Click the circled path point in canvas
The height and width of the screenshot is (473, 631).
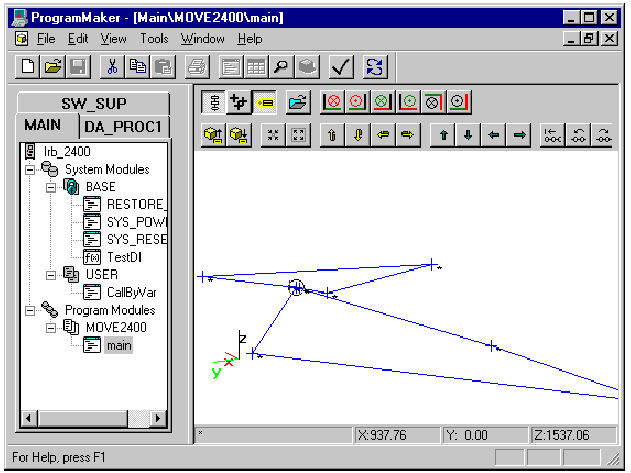click(296, 287)
